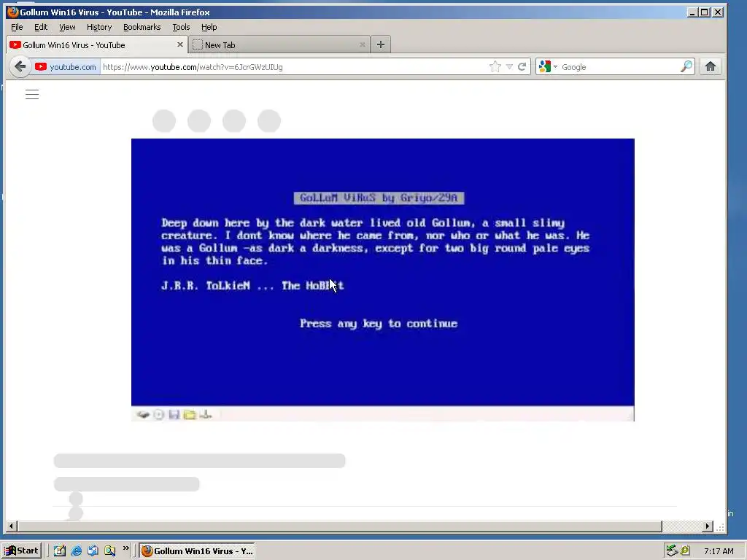
Task: Maximize the Firefox window
Action: pyautogui.click(x=704, y=12)
